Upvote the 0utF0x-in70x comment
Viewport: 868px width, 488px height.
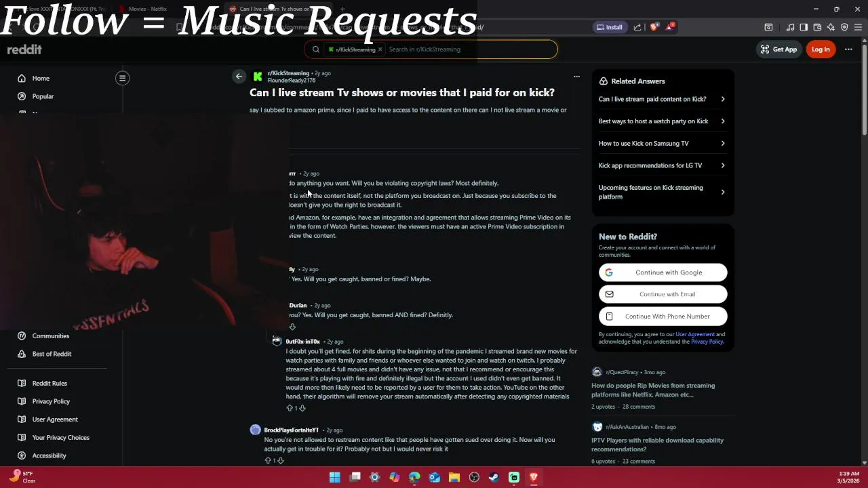(290, 408)
